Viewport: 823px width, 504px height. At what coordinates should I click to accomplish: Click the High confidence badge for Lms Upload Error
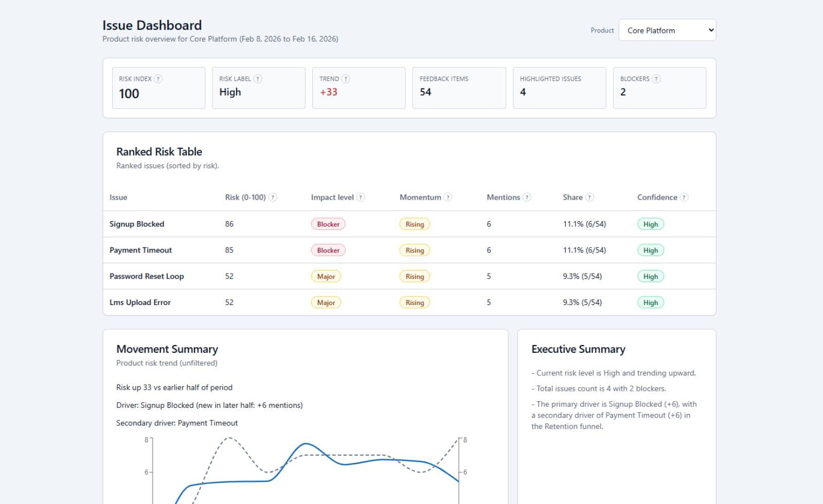tap(651, 302)
